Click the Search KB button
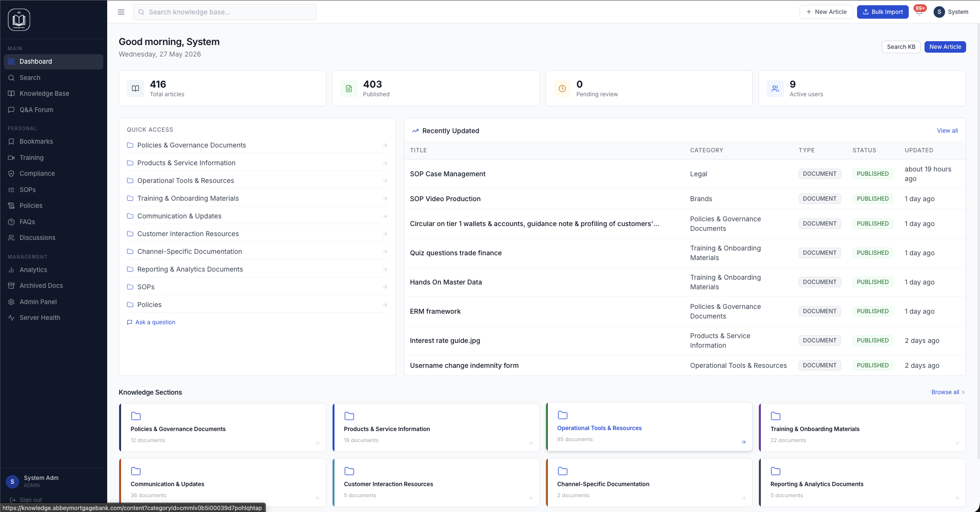 click(x=901, y=47)
